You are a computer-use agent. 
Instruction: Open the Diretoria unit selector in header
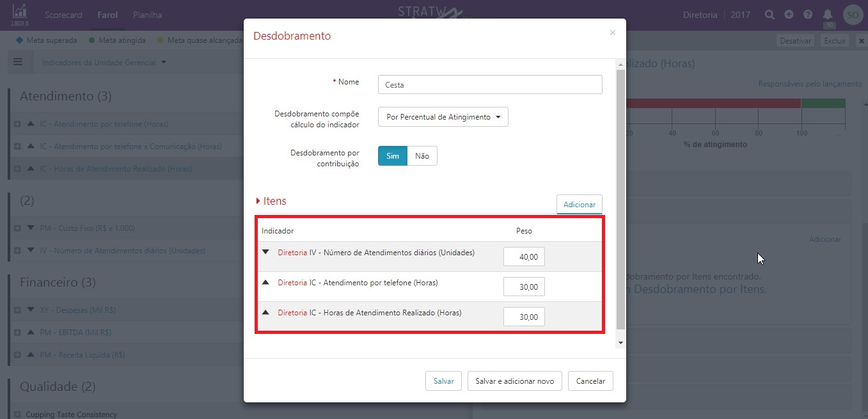[700, 15]
